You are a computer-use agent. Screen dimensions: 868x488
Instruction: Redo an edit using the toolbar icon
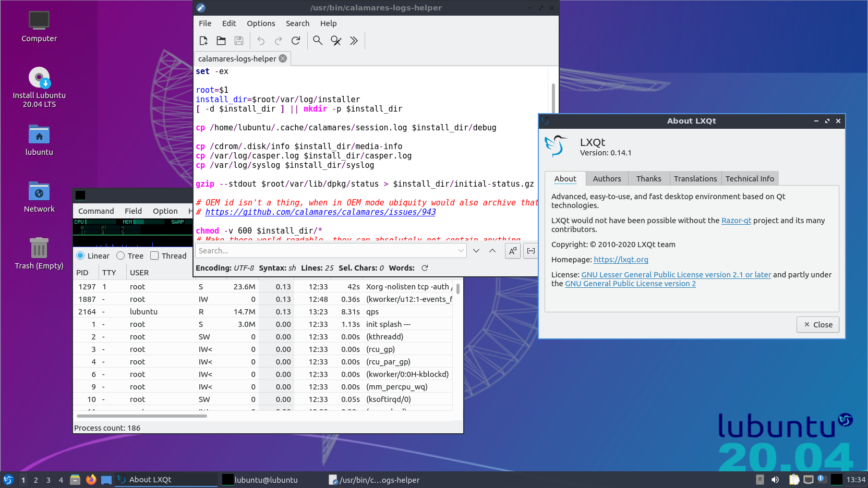click(278, 40)
